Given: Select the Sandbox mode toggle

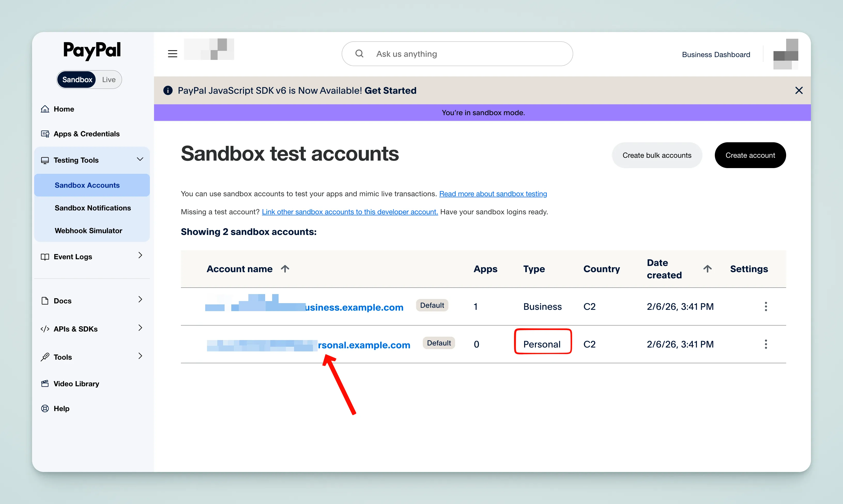Looking at the screenshot, I should (77, 79).
